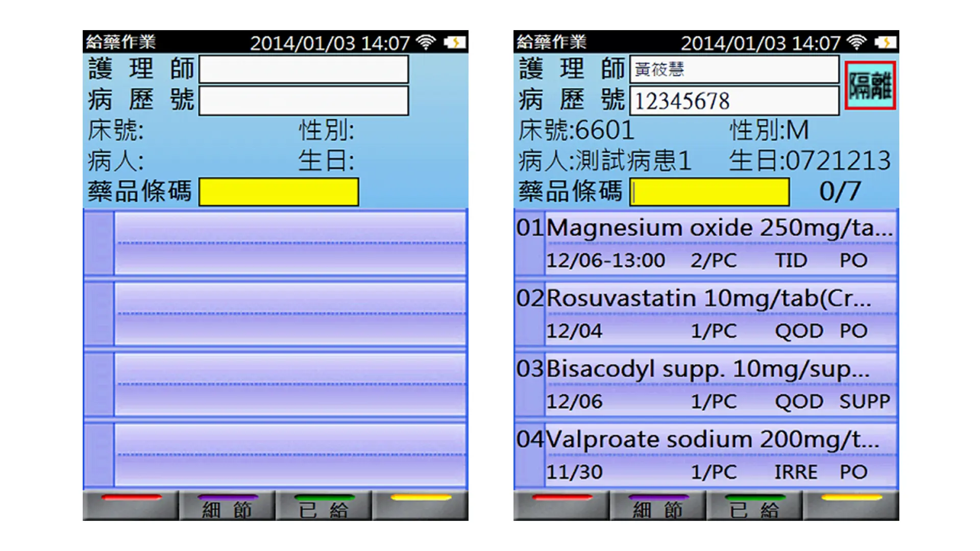Click WiFi icon on right screen
Viewport: 980px width, 551px height.
(x=856, y=42)
